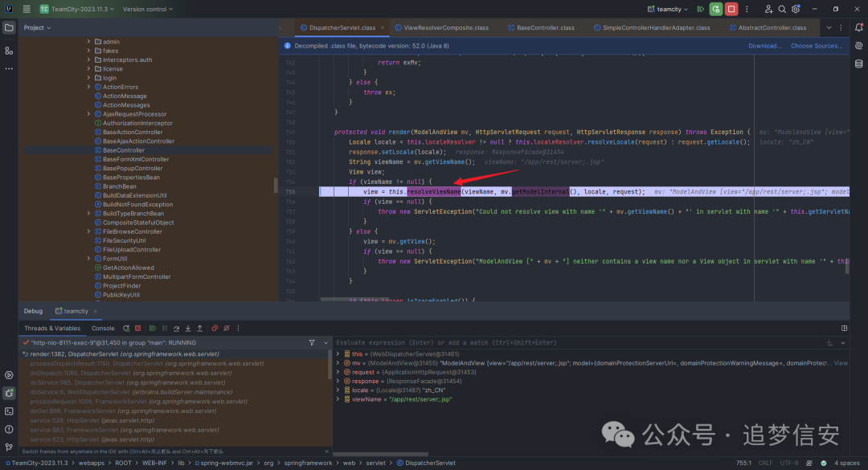Filter frames with the funnel icon

pyautogui.click(x=312, y=343)
